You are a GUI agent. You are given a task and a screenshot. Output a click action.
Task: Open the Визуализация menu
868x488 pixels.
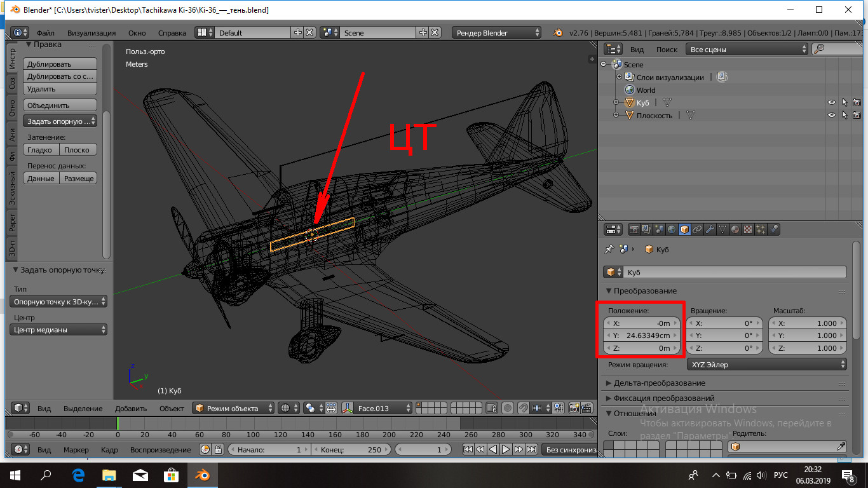point(92,33)
